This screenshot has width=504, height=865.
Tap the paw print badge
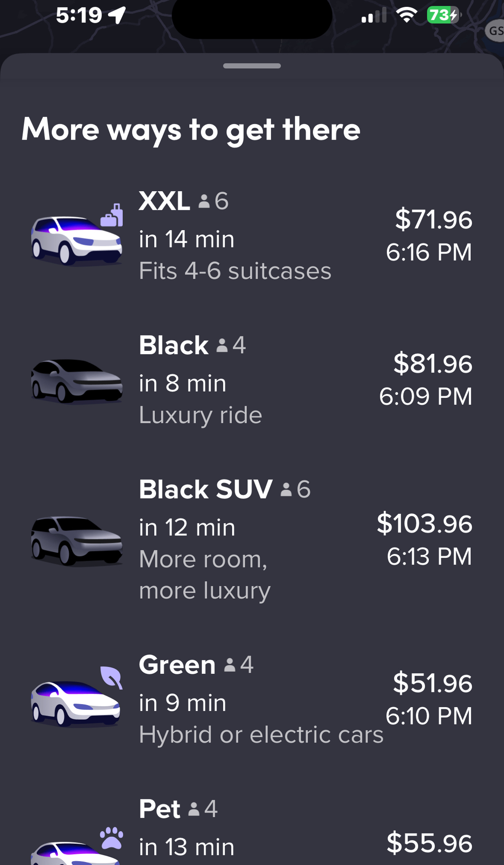(112, 838)
